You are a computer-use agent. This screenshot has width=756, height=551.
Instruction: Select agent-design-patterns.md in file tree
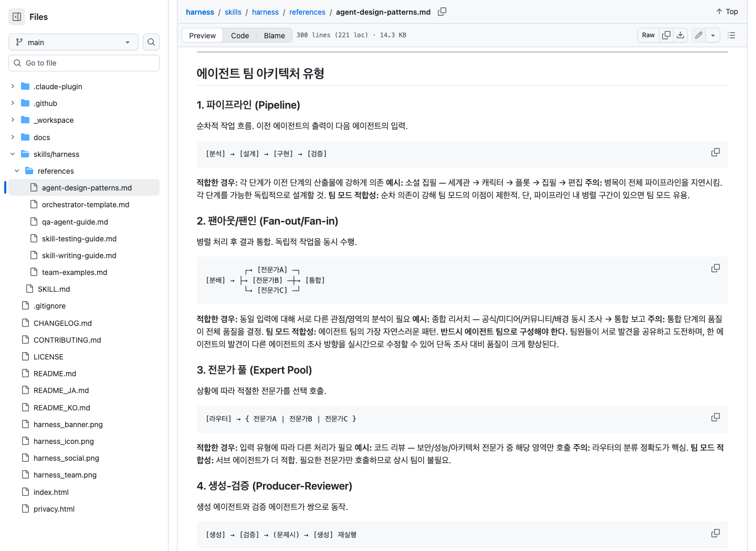84,187
